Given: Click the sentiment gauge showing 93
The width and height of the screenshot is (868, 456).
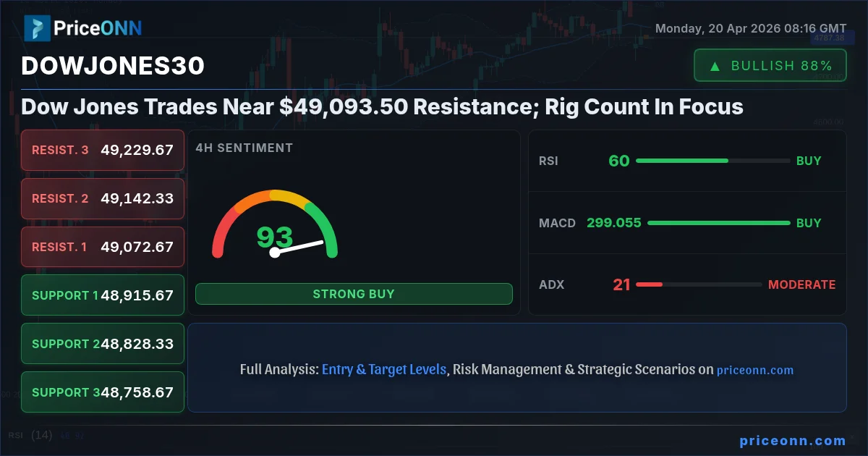Looking at the screenshot, I should 275,224.
